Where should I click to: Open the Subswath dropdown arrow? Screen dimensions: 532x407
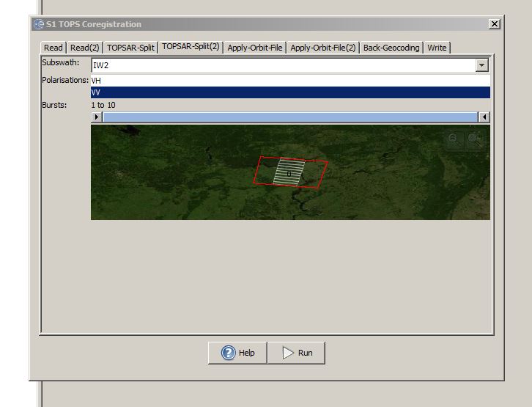481,65
